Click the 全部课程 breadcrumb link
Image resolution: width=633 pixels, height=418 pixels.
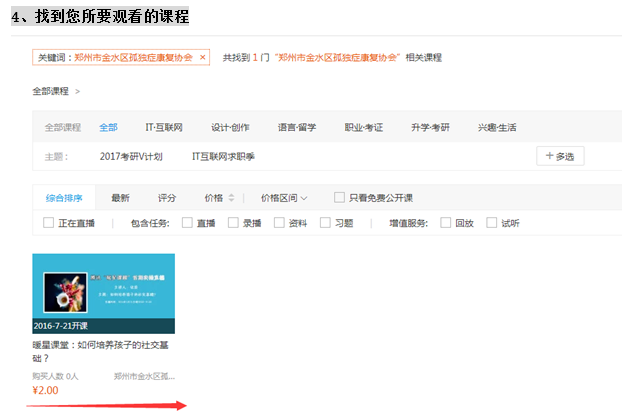50,91
